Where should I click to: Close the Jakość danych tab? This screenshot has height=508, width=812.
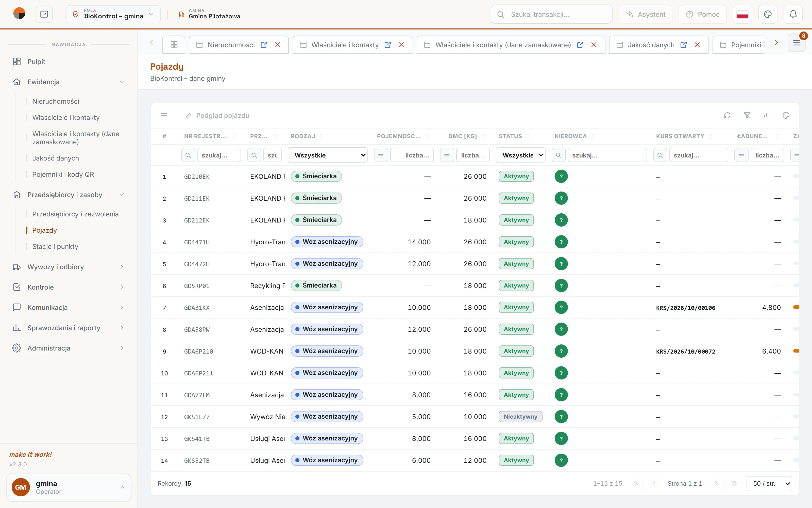(697, 45)
